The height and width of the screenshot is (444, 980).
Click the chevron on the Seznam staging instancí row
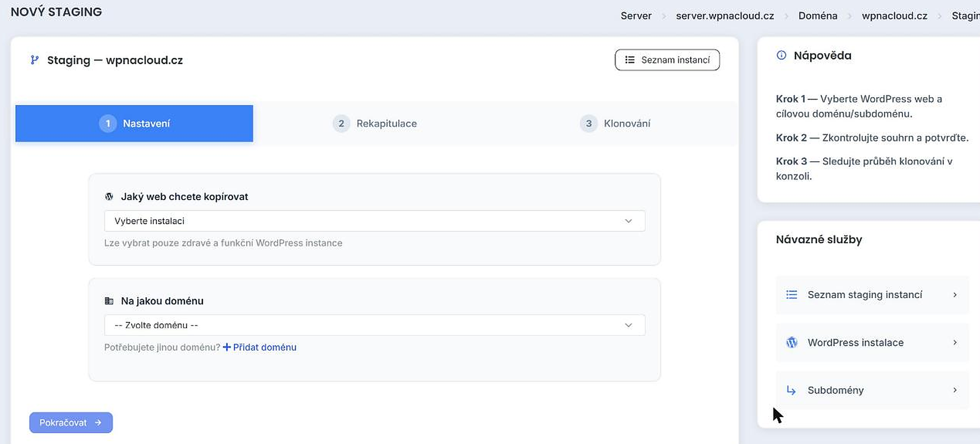tap(955, 295)
